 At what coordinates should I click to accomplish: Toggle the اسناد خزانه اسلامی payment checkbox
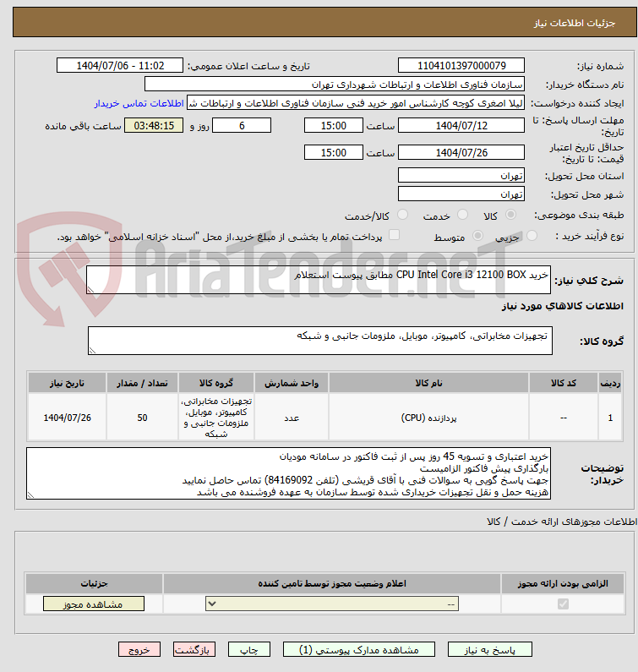click(394, 235)
